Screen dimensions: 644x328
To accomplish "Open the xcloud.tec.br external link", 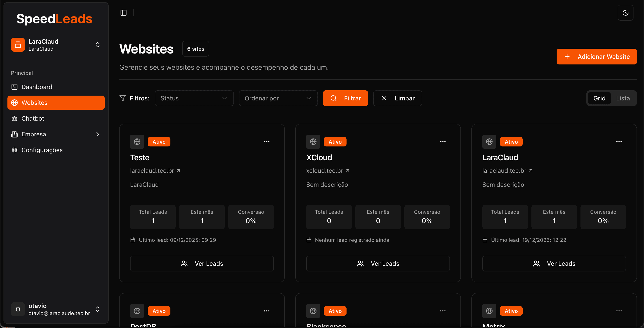I will pyautogui.click(x=324, y=170).
